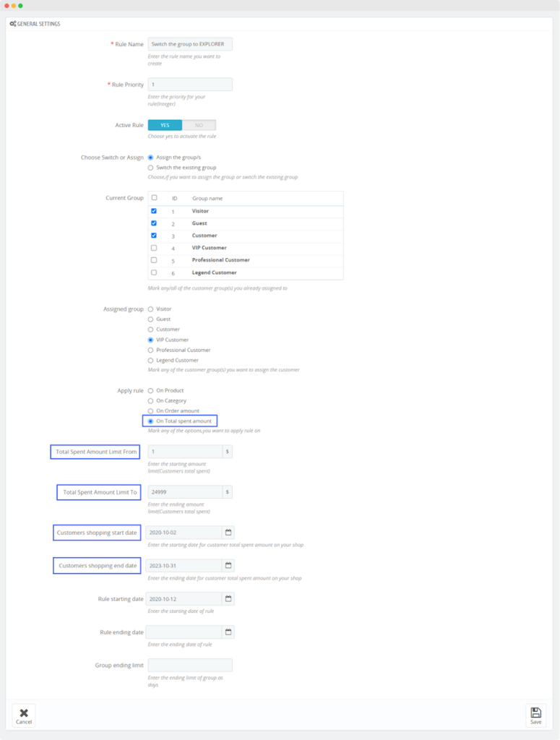Uncheck the Guest group checkbox
The height and width of the screenshot is (740, 560).
(x=154, y=223)
